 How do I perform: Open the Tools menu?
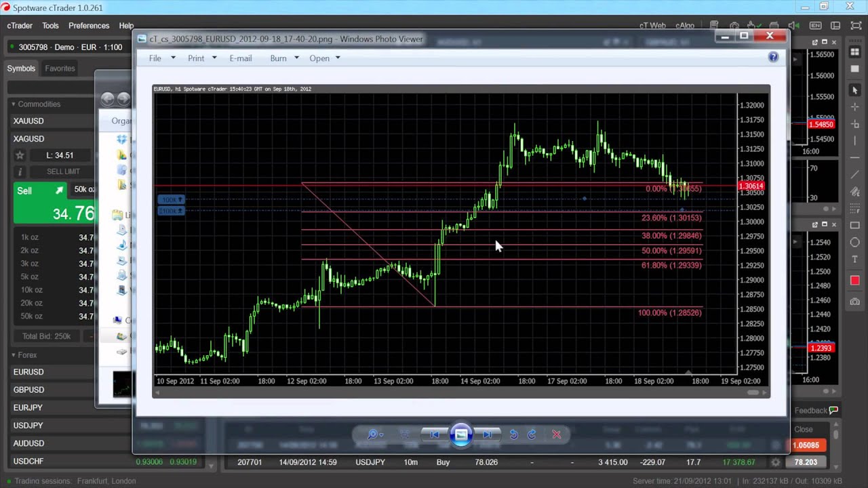[x=50, y=26]
